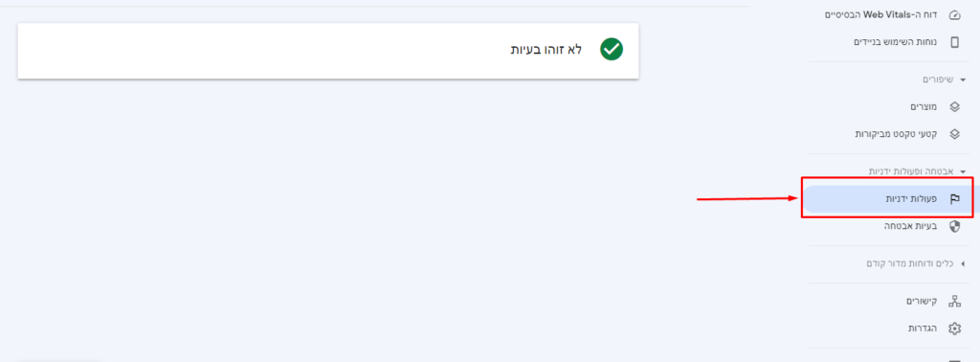The width and height of the screenshot is (980, 362).
Task: Click the flag icon of פעולות ידניות
Action: pyautogui.click(x=954, y=199)
